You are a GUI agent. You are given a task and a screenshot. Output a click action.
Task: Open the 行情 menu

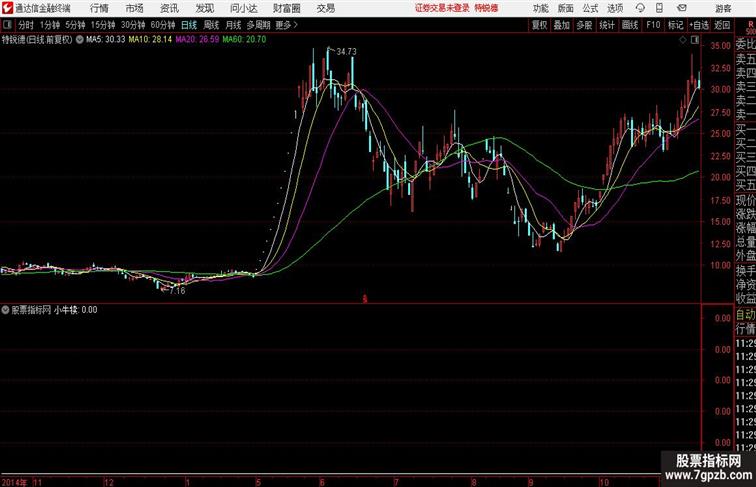(x=99, y=8)
